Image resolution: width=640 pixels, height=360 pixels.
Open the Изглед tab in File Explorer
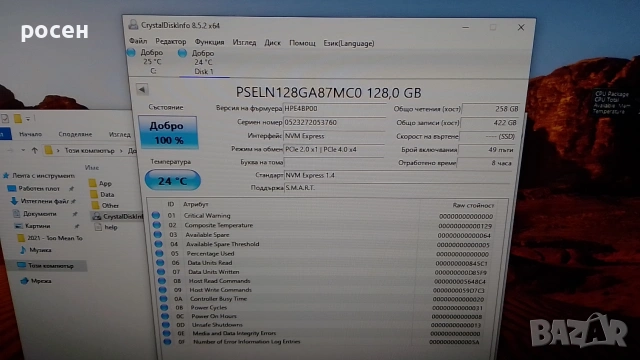120,134
